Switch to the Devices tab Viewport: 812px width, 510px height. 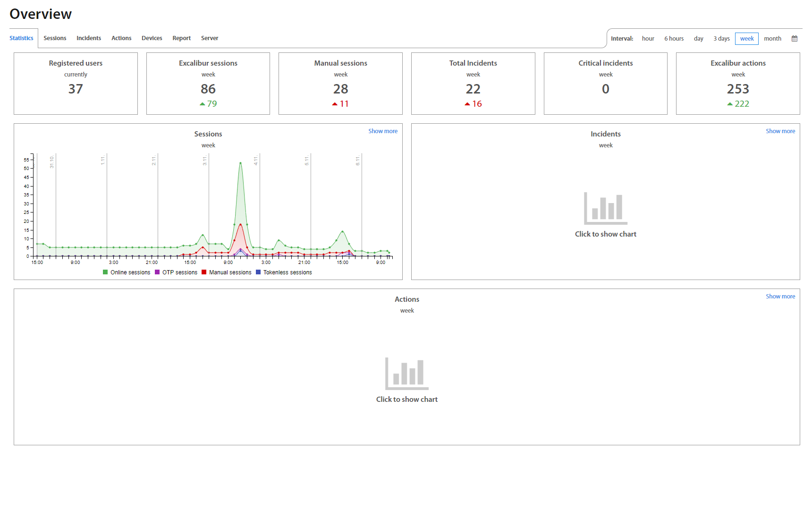coord(152,38)
